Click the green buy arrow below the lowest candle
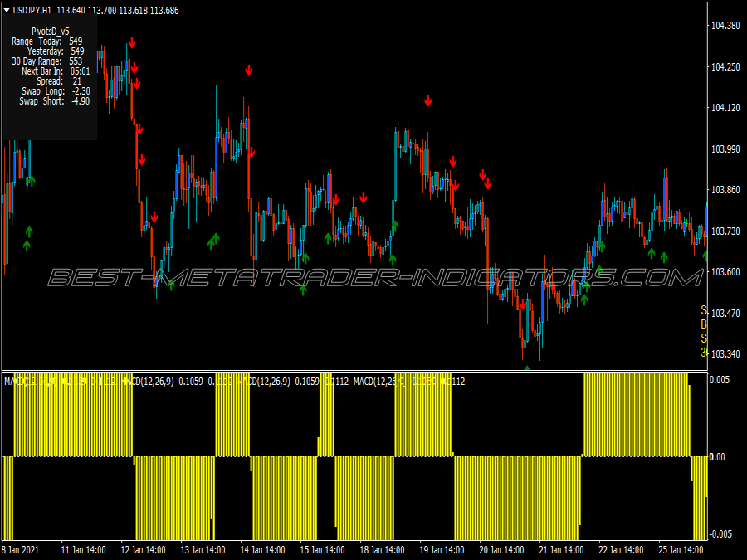747x560 pixels. pos(526,368)
